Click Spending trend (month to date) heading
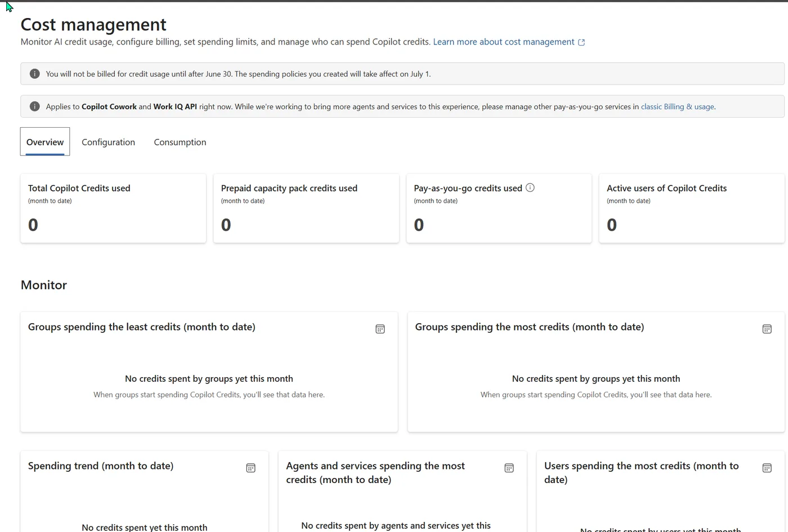This screenshot has height=532, width=788. [x=101, y=466]
